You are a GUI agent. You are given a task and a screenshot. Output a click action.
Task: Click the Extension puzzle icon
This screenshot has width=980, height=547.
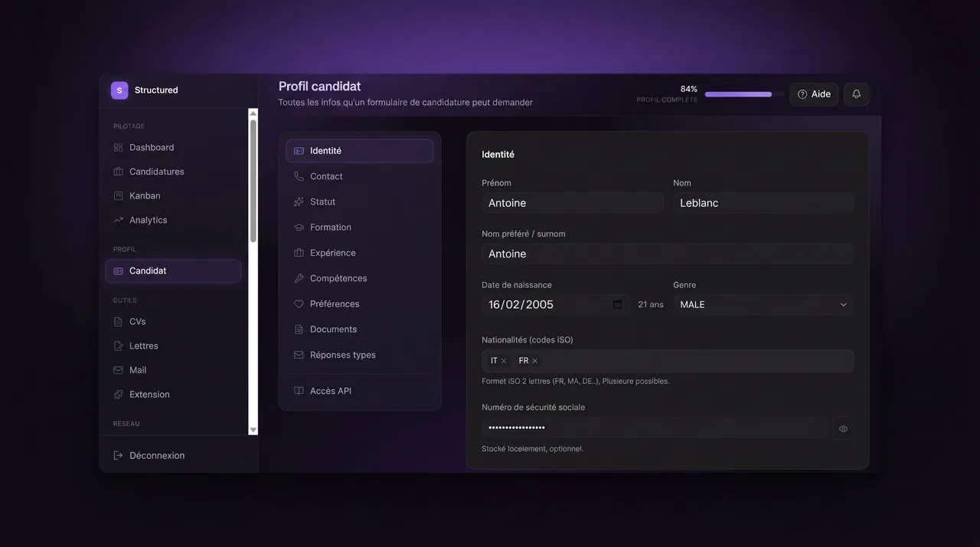pos(118,395)
